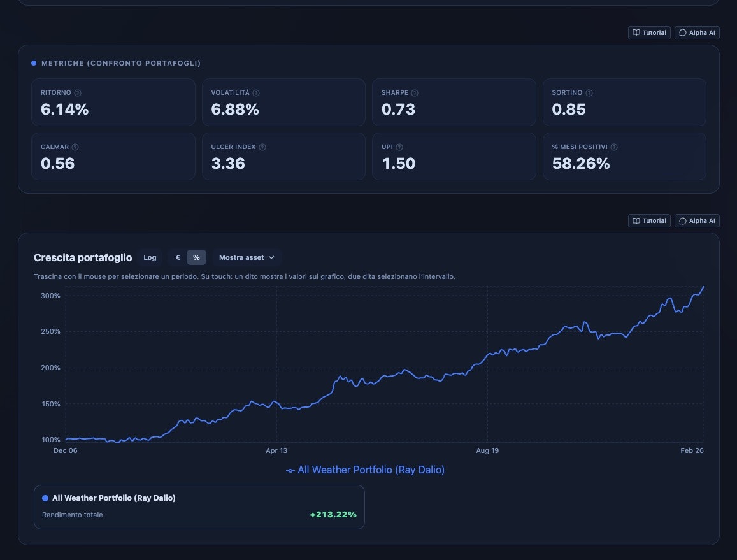This screenshot has height=560, width=737.
Task: Open Alpha AI above Crescita portafoglio chart
Action: click(x=697, y=221)
